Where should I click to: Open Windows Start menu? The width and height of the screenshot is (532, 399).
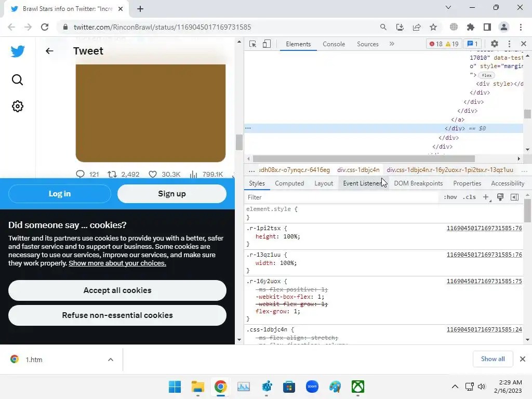(x=175, y=387)
